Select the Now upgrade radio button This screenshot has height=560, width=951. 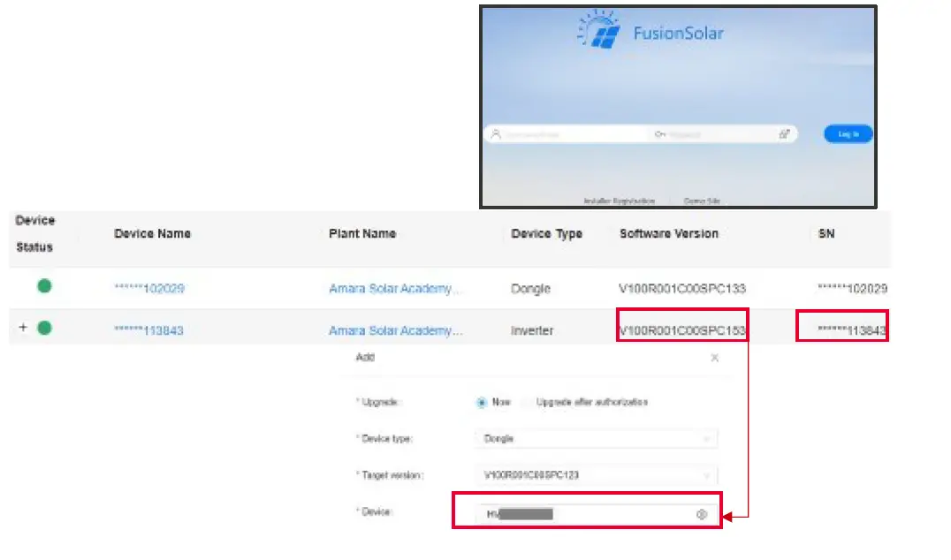(481, 402)
